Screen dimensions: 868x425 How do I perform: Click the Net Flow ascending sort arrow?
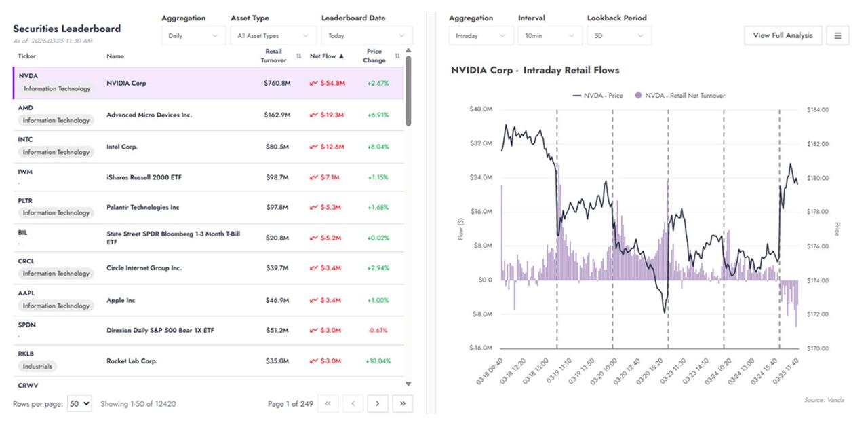(x=342, y=56)
